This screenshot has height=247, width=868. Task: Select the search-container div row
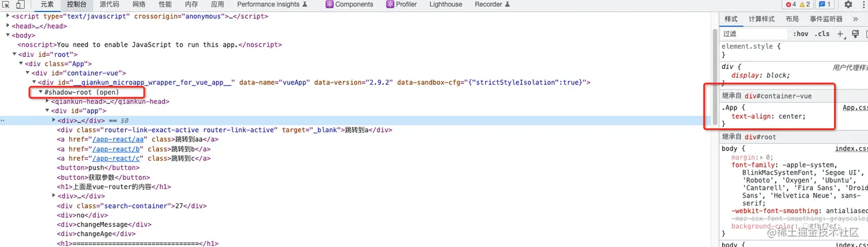131,206
